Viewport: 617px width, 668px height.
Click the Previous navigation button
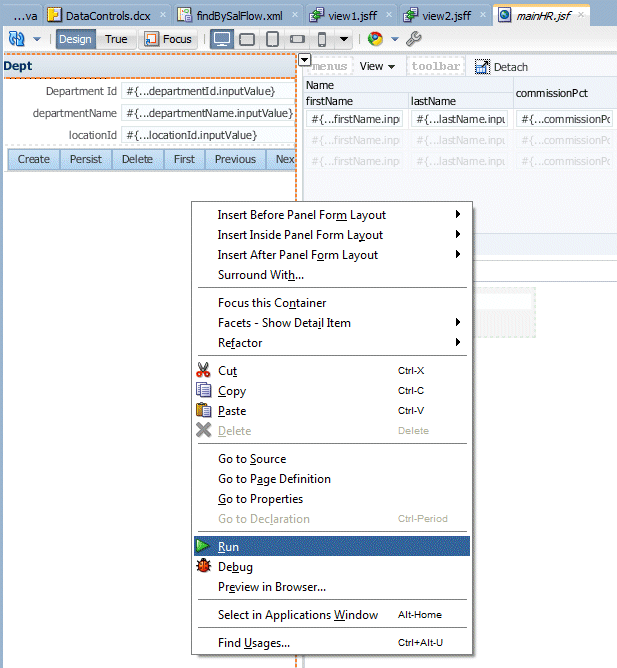235,159
